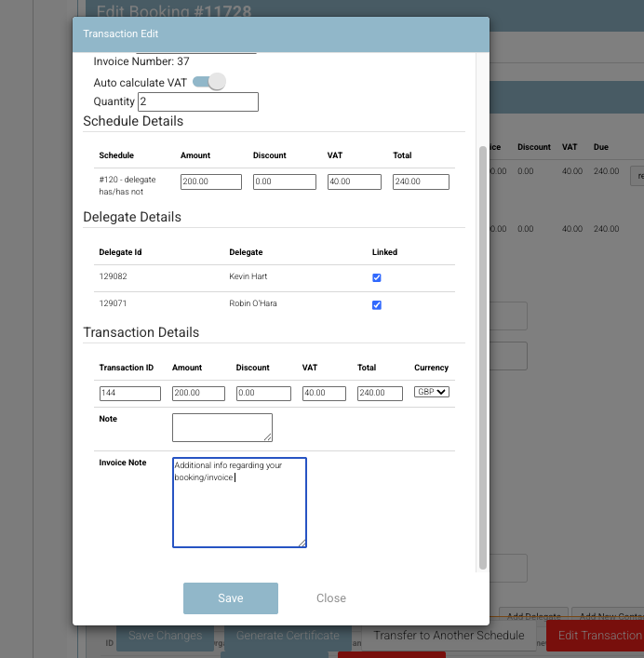Open the GBP currency dropdown
This screenshot has width=644, height=658.
click(x=432, y=392)
